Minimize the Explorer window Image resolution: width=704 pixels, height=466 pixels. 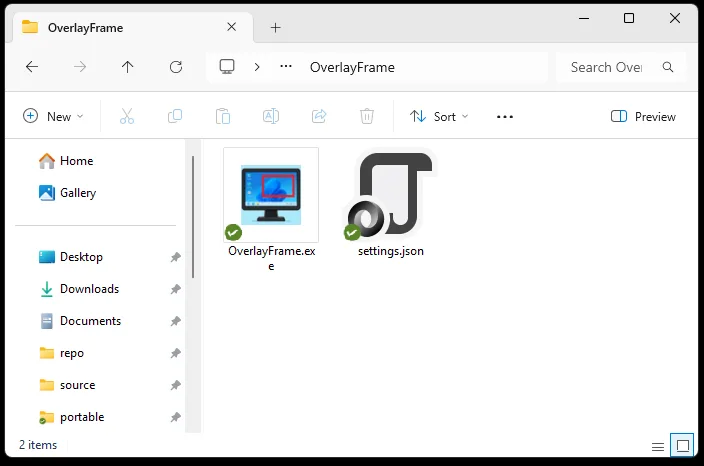coord(584,18)
